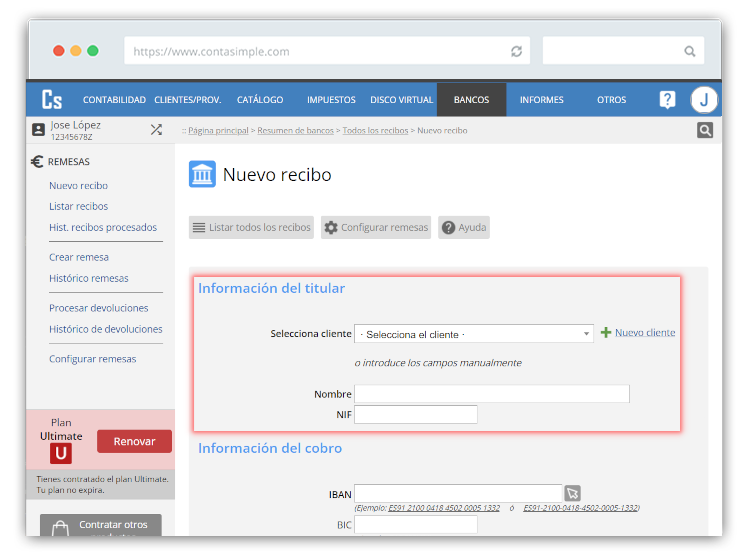
Task: Focus the Nombre input field
Action: 492,394
